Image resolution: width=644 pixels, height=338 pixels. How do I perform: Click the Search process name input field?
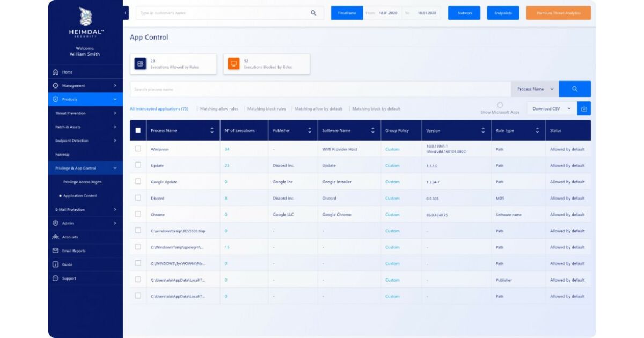coord(320,89)
